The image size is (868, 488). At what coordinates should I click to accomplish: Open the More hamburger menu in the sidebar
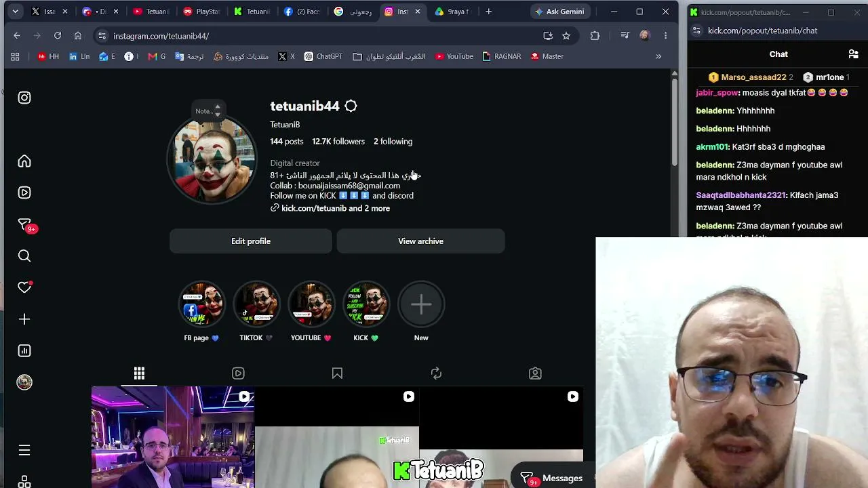point(24,450)
